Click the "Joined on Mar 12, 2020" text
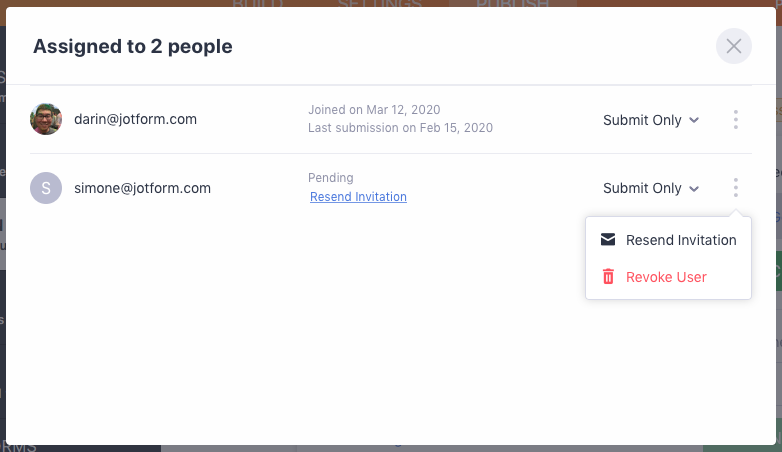The image size is (782, 452). [374, 110]
